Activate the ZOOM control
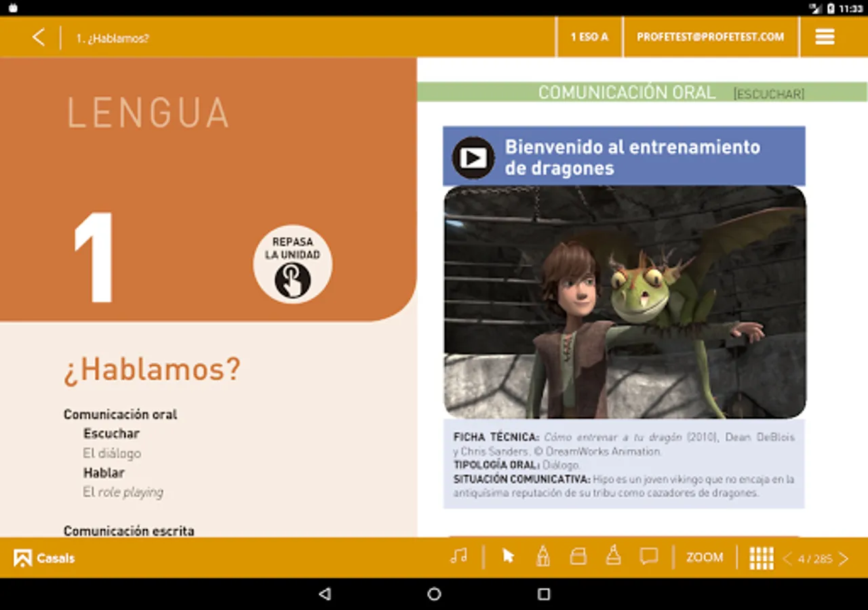868x610 pixels. [705, 557]
